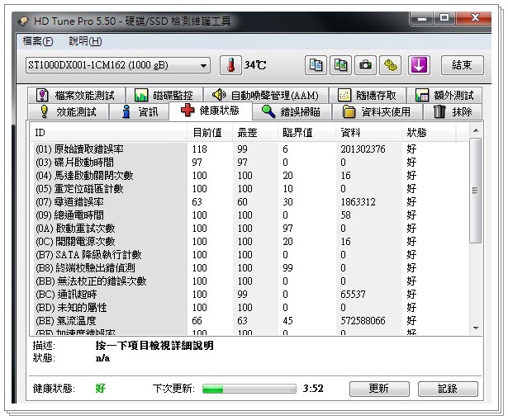Click the 按一下項目檢視詳細說明 description text
508x420 pixels.
[154, 346]
